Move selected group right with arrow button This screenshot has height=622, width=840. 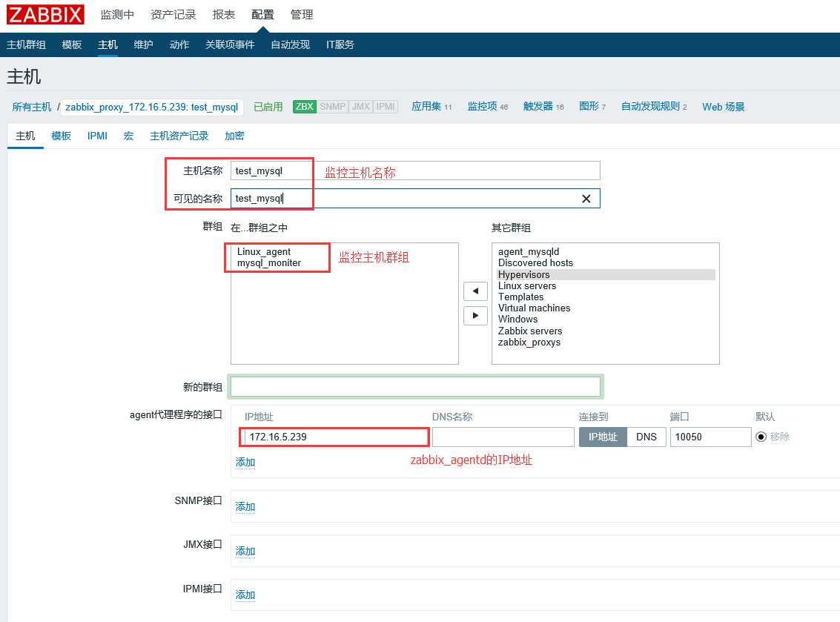click(475, 316)
